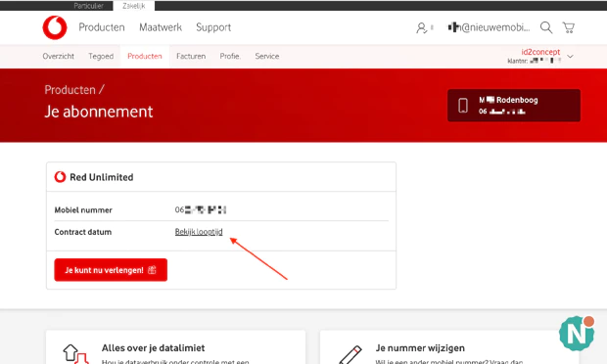Click the Je abonnement page title
Viewport: 607px width, 364px height.
tap(99, 112)
